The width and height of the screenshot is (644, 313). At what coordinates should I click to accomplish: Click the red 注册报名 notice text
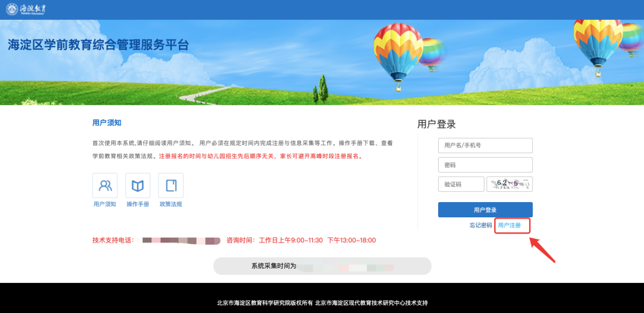coord(261,156)
